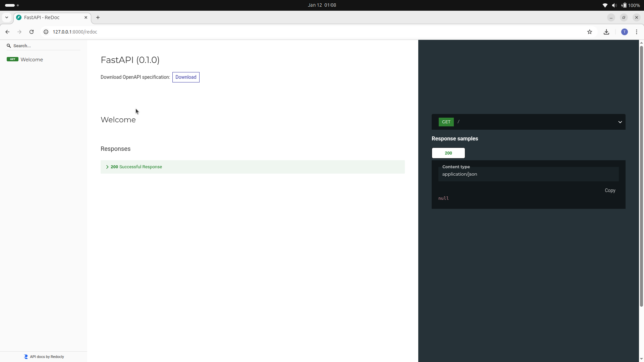Screen dimensions: 644x362
Task: Open API docs by Redocly link
Action: 47,357
